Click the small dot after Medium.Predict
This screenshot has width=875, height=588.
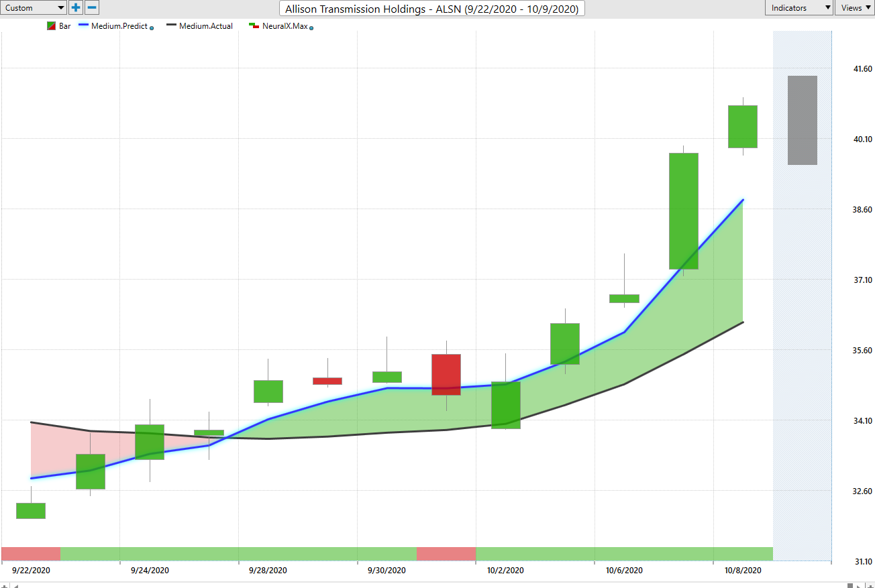click(x=152, y=27)
